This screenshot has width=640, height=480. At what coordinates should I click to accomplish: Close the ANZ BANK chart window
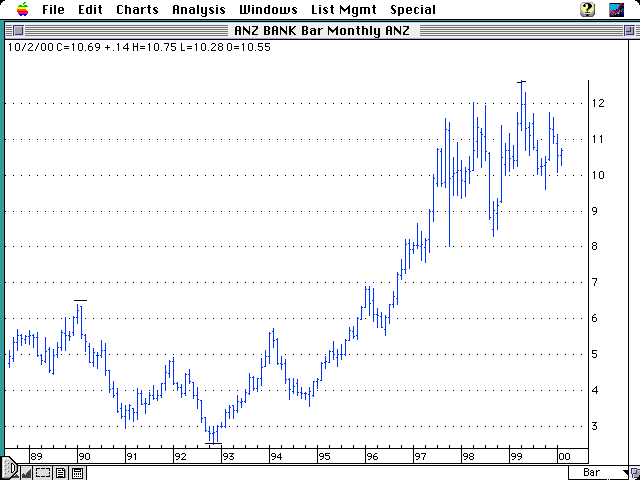click(18, 31)
